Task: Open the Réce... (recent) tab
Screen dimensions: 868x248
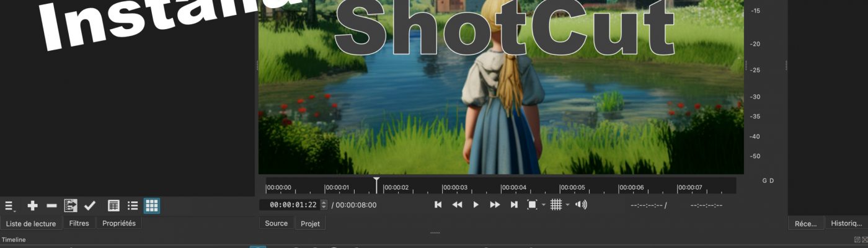Action: (x=806, y=223)
